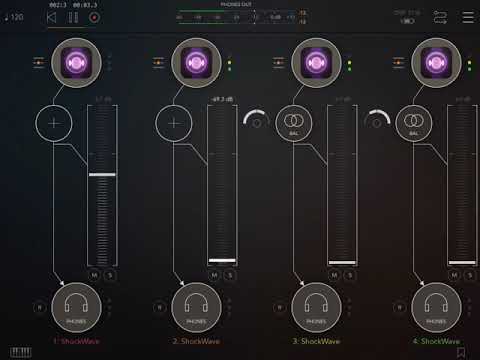The image size is (480, 360).
Task: Open ShockWave source node on channel 2
Action: pyautogui.click(x=196, y=63)
